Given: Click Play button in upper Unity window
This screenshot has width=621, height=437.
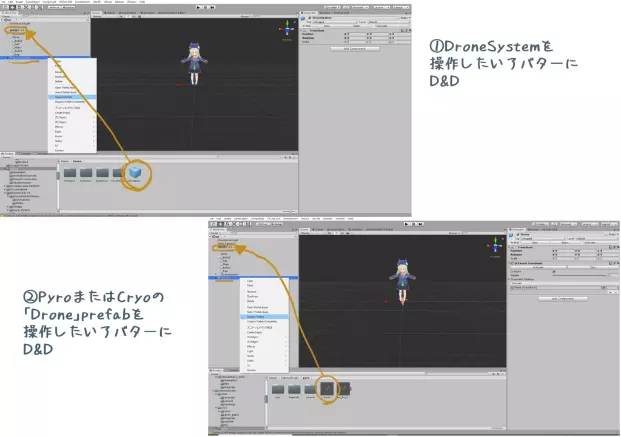Looking at the screenshot, I should pos(199,7).
